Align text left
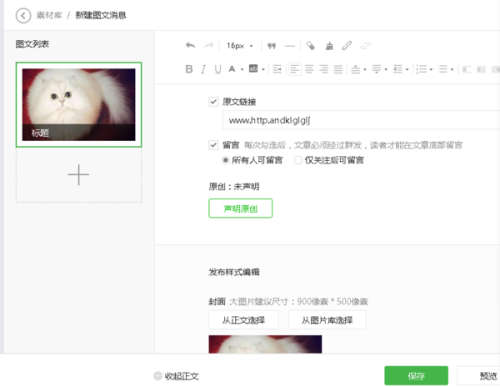This screenshot has width=500, height=387. (295, 69)
